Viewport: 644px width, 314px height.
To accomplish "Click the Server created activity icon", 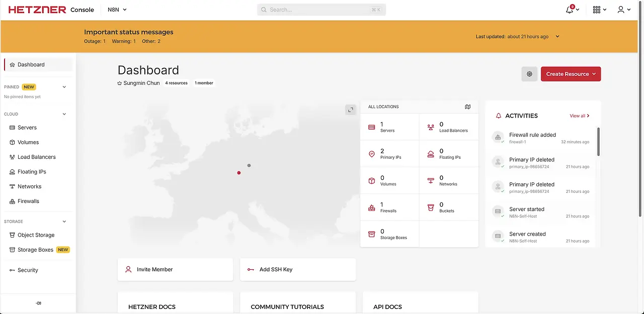I will pyautogui.click(x=498, y=236).
